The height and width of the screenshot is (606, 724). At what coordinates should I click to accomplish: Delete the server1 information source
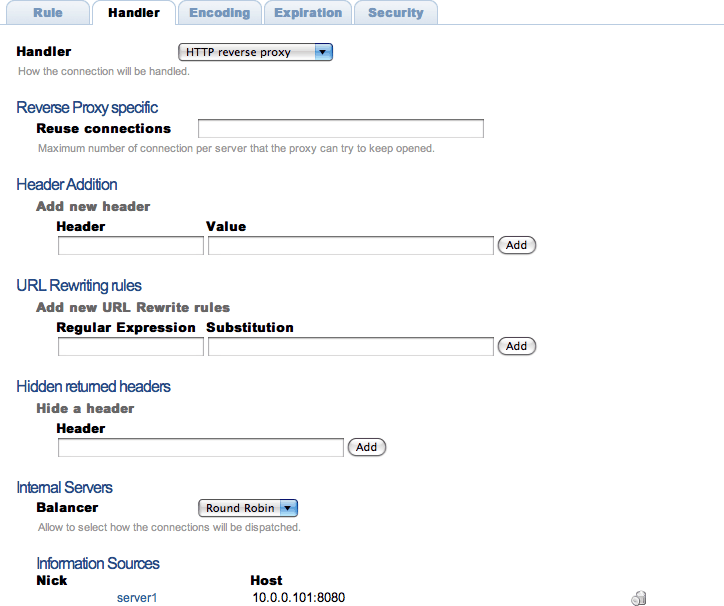638,598
